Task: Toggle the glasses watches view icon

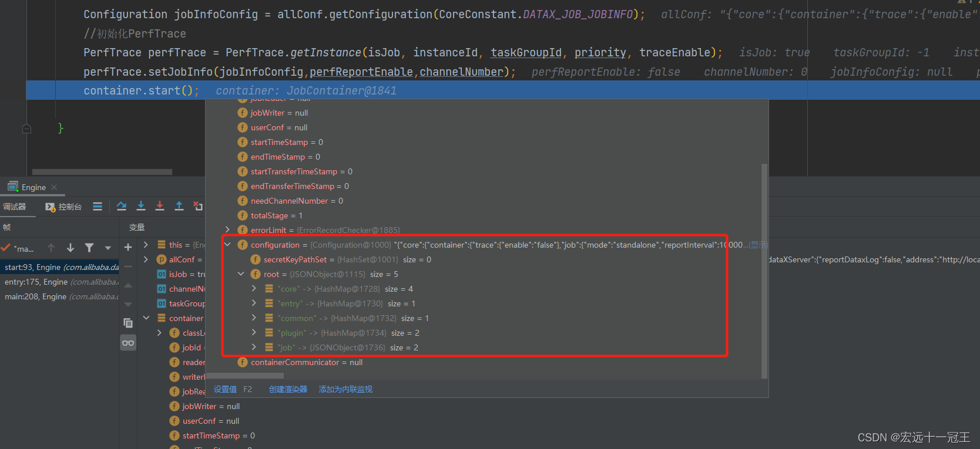Action: (x=128, y=343)
